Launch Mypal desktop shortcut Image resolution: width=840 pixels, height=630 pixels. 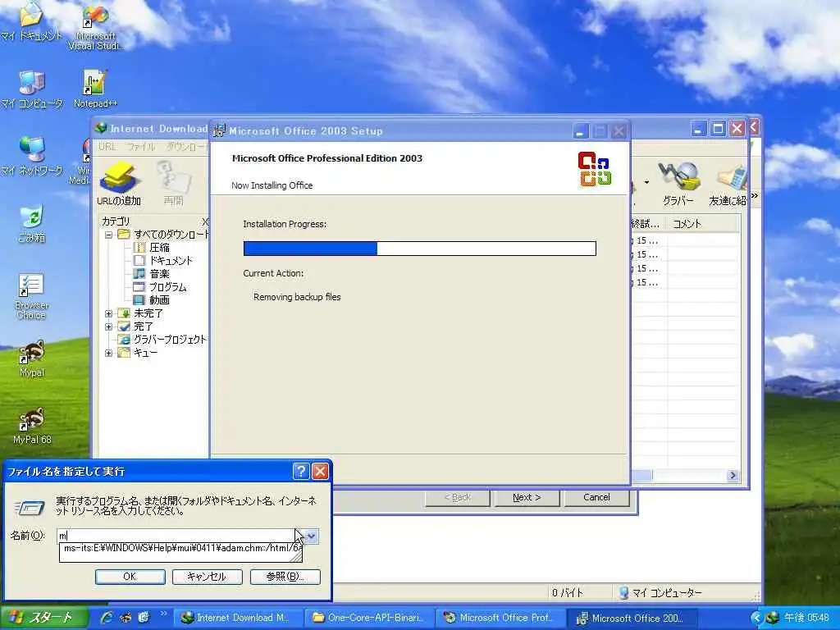[x=32, y=358]
